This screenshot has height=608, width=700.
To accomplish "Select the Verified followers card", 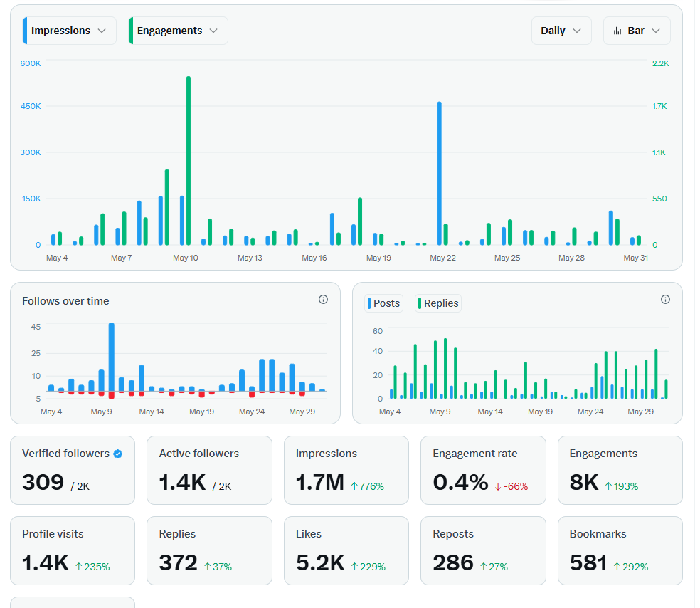I will click(73, 471).
